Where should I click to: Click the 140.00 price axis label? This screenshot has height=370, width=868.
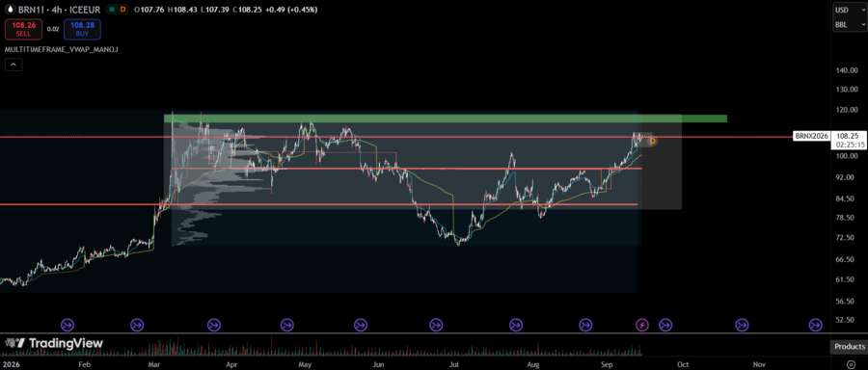coord(847,70)
